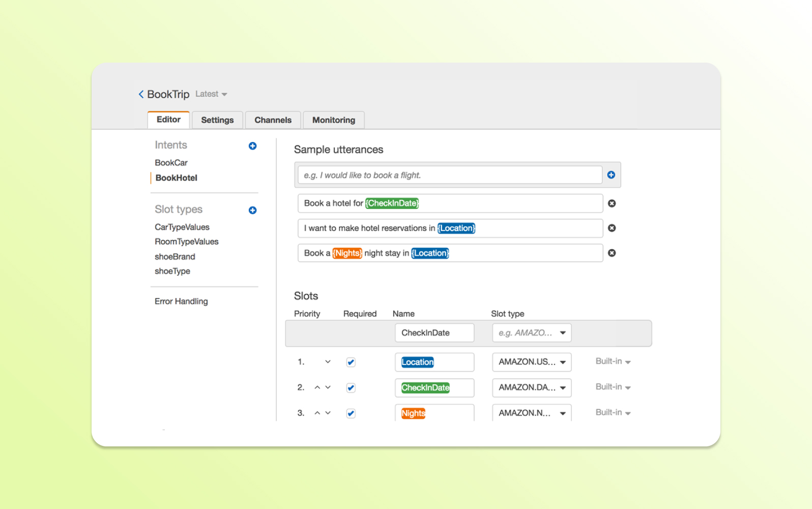Toggle Required checkbox for Nights slot
The height and width of the screenshot is (509, 812).
coord(351,413)
